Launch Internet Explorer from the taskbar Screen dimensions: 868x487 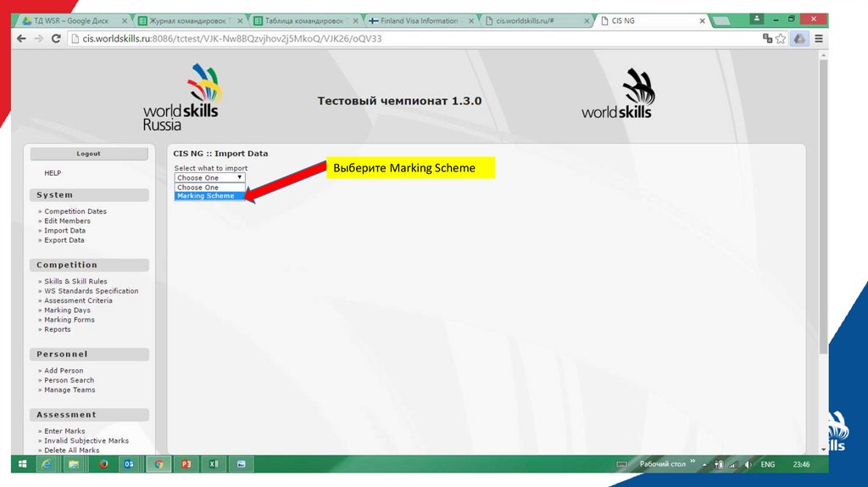tap(47, 464)
